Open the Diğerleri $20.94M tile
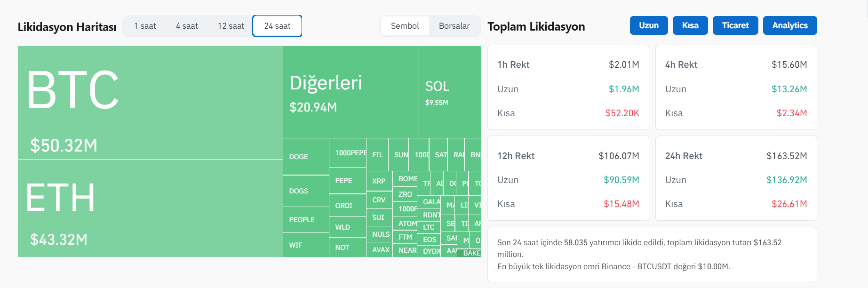This screenshot has width=868, height=288. click(350, 92)
